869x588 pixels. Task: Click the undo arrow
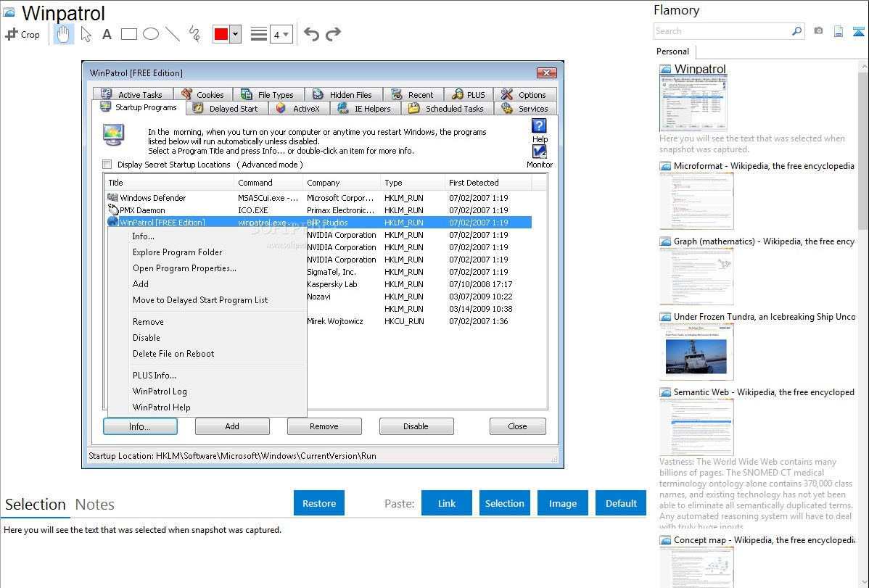311,34
